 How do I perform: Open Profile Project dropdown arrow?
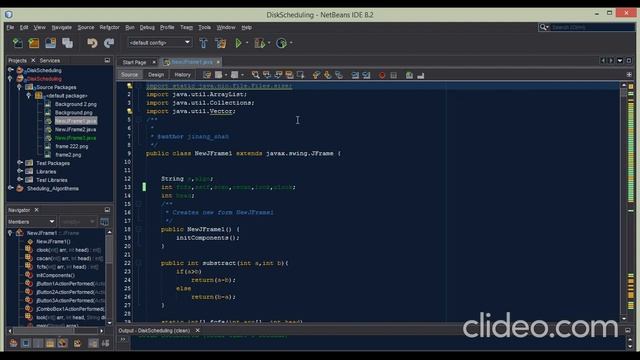(x=291, y=43)
